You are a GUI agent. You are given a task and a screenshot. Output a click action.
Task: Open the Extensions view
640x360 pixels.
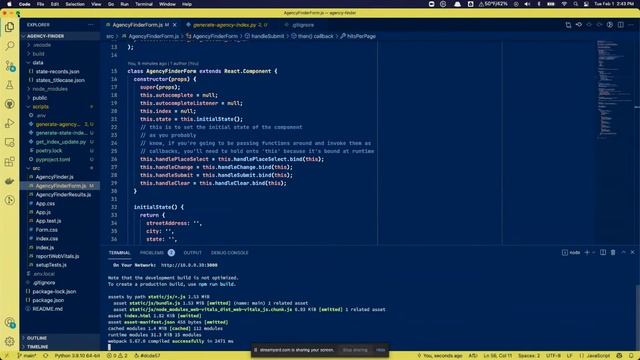tap(10, 161)
